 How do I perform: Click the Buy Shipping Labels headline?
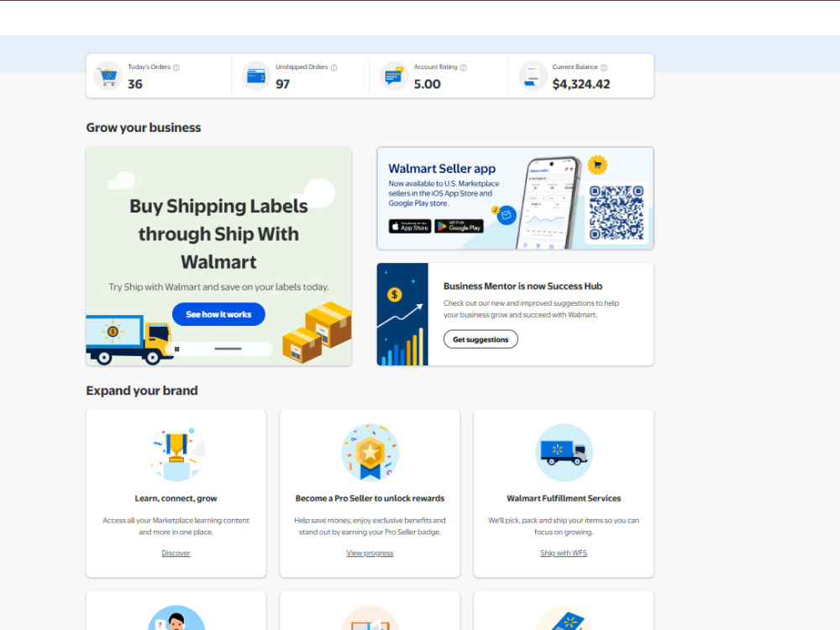(x=218, y=234)
